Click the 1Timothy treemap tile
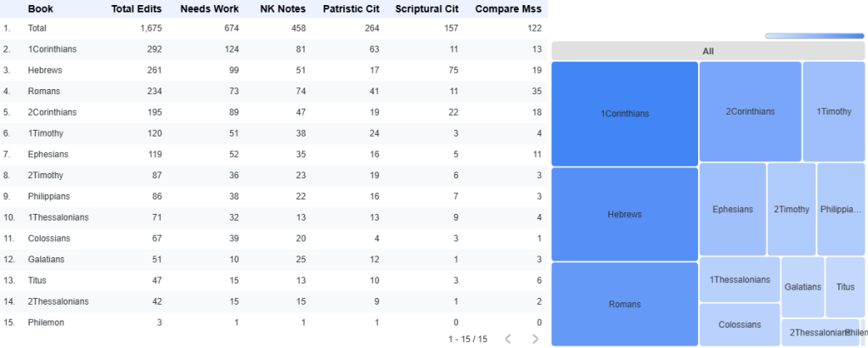Screen dimensions: 868x348 point(833,111)
